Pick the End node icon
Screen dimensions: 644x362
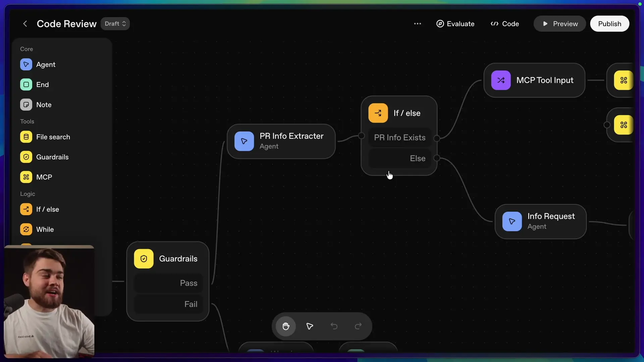(26, 84)
